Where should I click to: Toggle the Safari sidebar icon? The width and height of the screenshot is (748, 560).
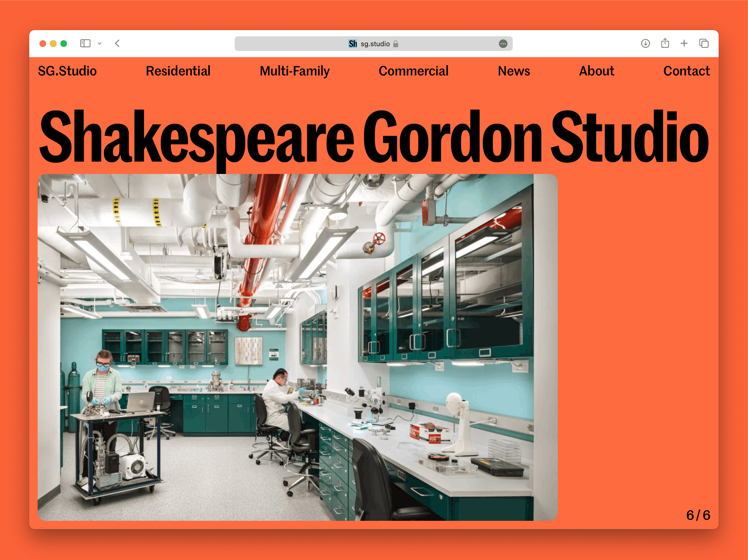85,43
